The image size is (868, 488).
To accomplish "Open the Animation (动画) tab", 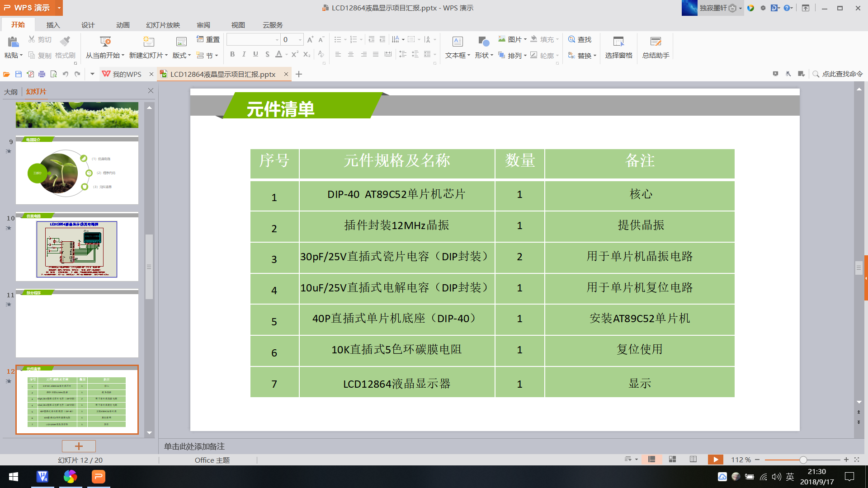I will pos(123,25).
